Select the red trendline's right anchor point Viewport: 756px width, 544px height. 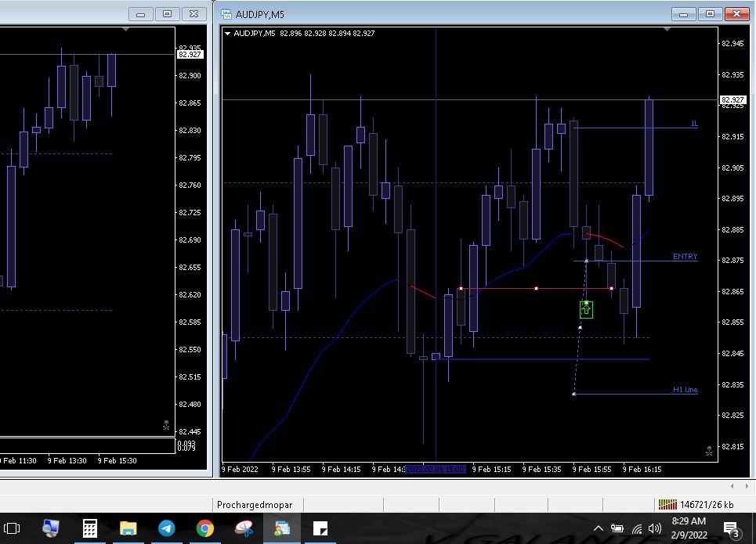coord(611,289)
